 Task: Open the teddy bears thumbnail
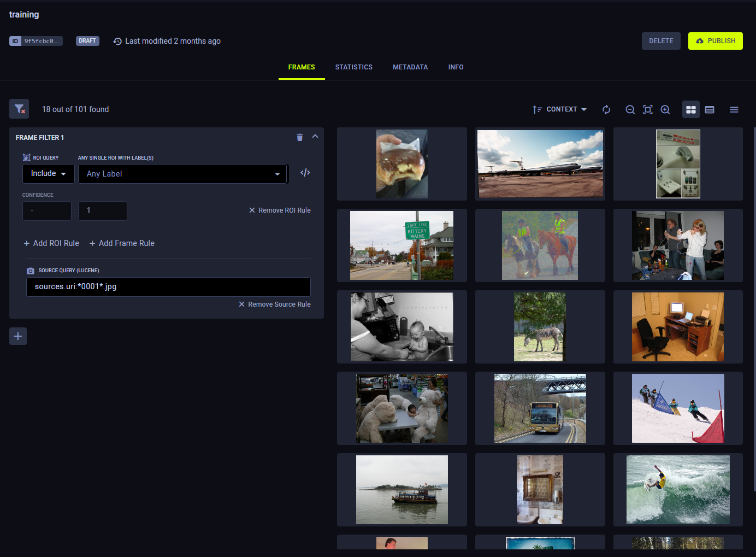coord(402,408)
